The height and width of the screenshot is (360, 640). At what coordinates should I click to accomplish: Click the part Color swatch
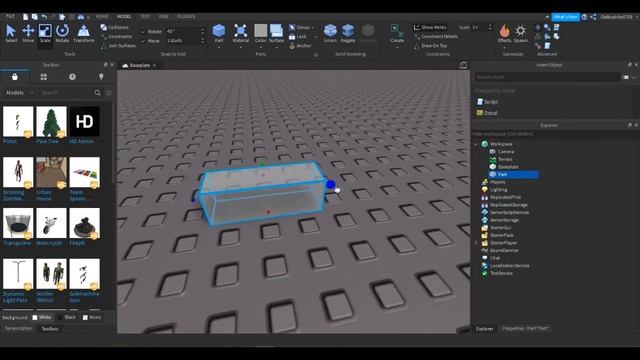pyautogui.click(x=260, y=31)
